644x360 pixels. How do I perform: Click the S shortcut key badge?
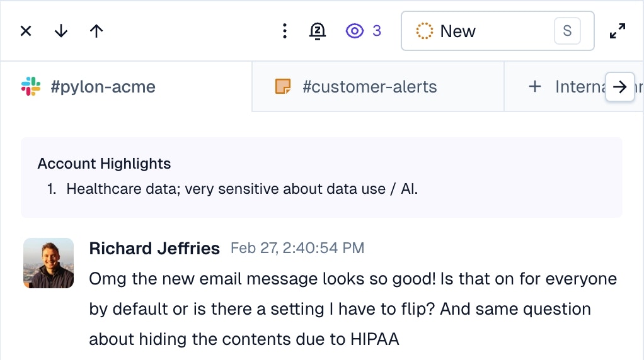(x=567, y=31)
